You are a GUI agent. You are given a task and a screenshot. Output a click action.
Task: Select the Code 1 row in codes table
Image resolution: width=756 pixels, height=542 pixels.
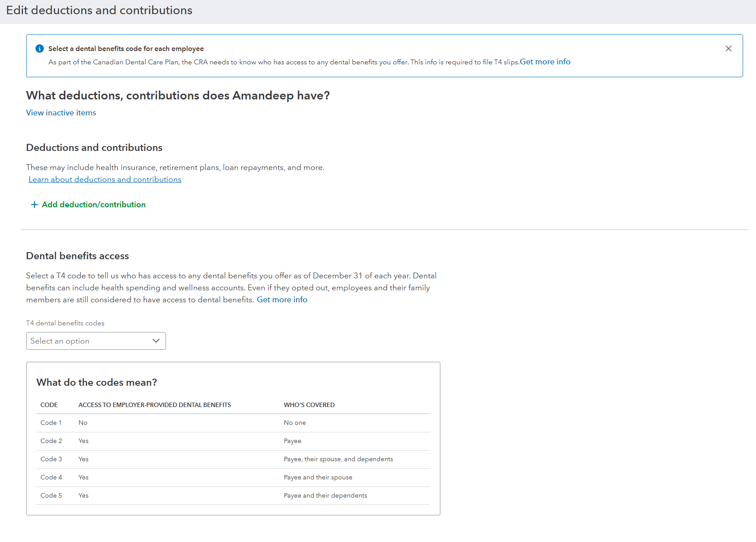[233, 423]
